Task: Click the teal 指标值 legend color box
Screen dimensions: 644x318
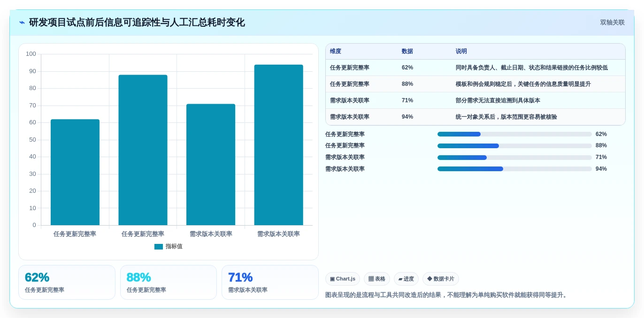Action: 159,247
